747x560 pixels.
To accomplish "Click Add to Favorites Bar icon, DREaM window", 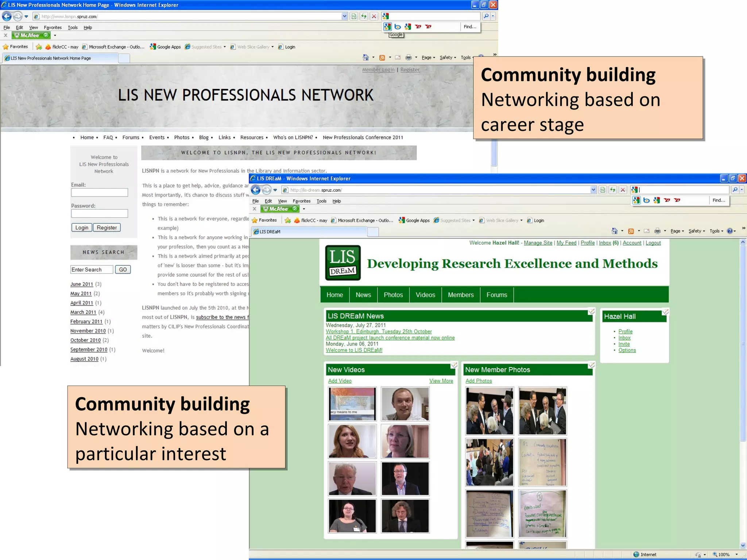I will click(288, 220).
